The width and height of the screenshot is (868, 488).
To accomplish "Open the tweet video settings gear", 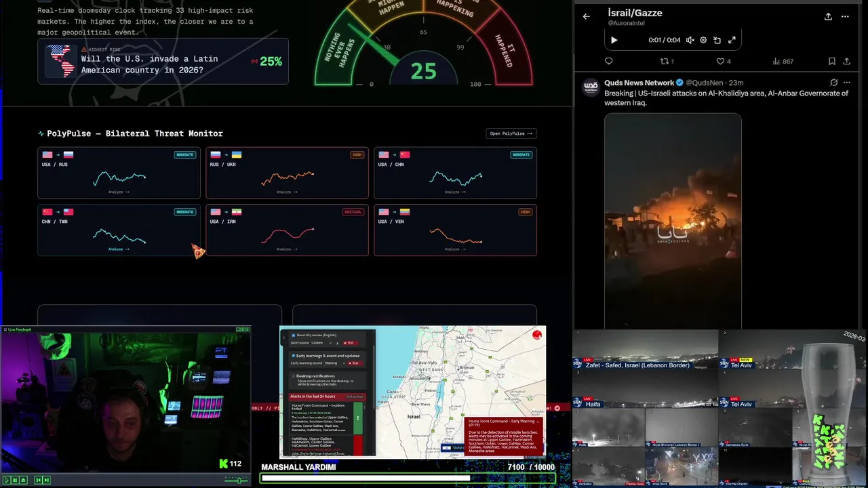I will 703,40.
